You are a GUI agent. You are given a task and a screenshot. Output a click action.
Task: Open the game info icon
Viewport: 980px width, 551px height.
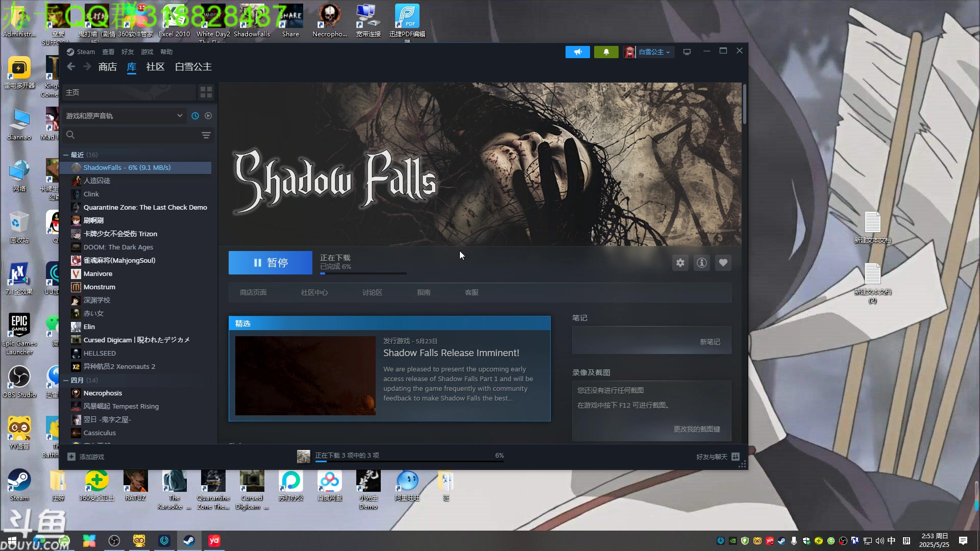click(x=702, y=263)
